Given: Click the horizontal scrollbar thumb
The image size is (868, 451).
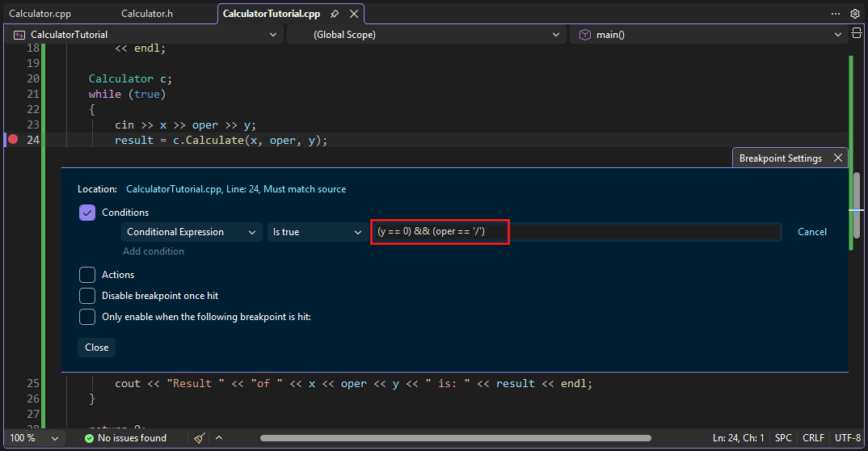Looking at the screenshot, I should pos(456,438).
